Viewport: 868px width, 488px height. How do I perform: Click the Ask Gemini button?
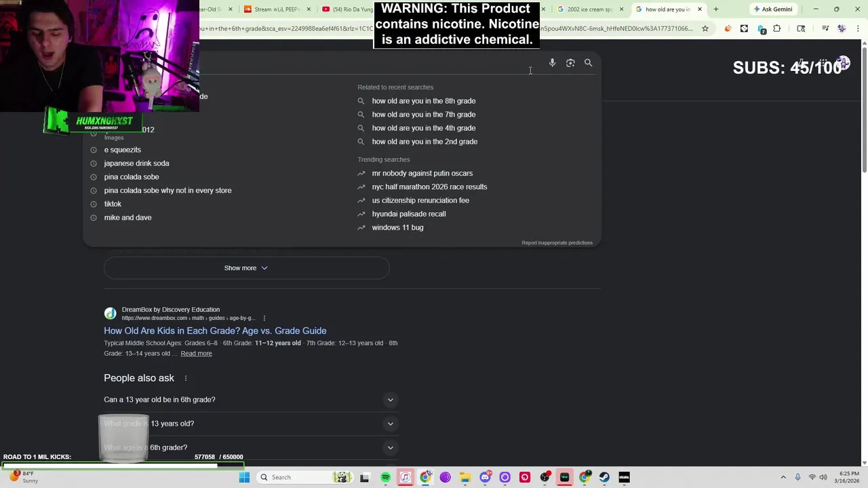coord(773,9)
